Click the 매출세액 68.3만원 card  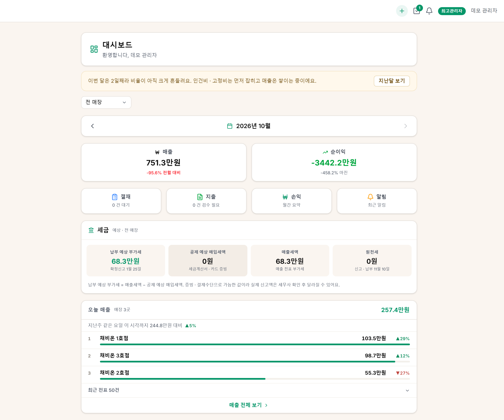click(x=290, y=260)
